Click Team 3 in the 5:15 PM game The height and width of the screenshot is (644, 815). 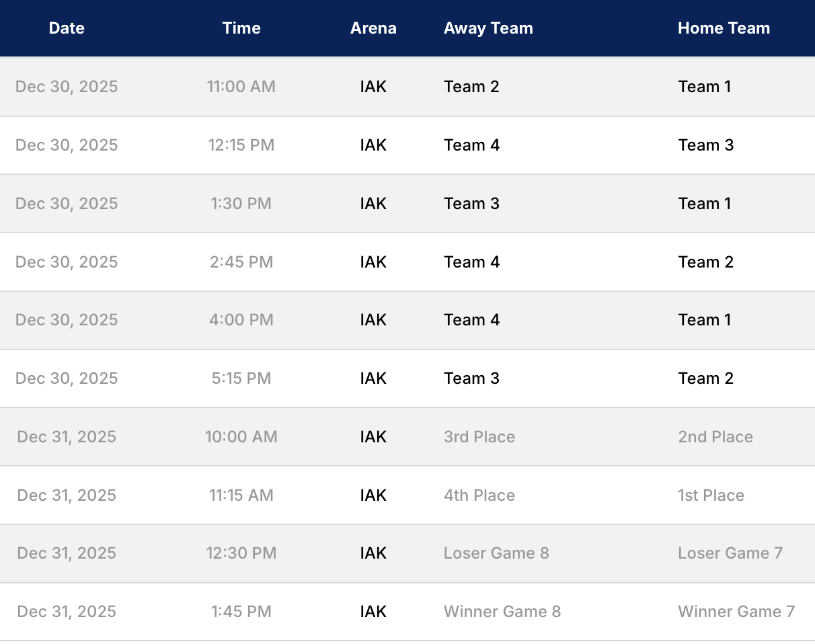[471, 378]
